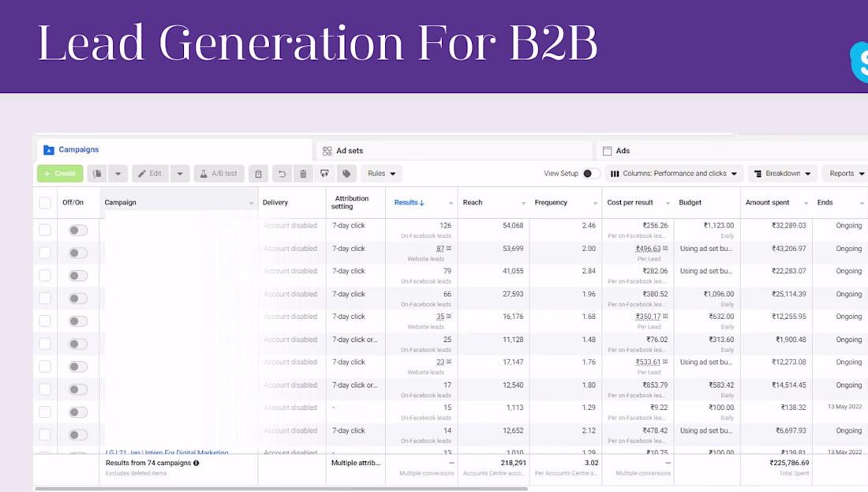This screenshot has width=868, height=492.
Task: Click the horizontal scrollbar under the table
Action: (281, 489)
